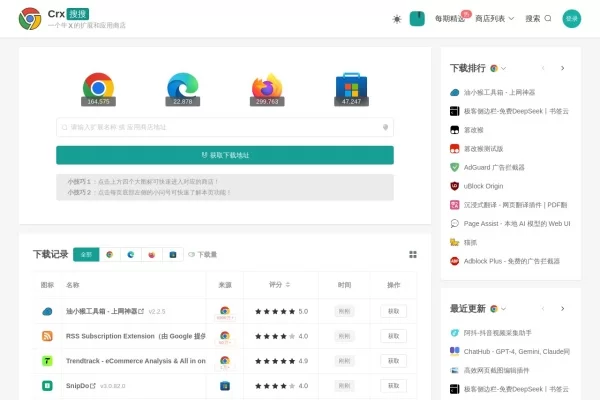Click the green 获取下载地址 button
Image resolution: width=600 pixels, height=400 pixels.
click(225, 155)
